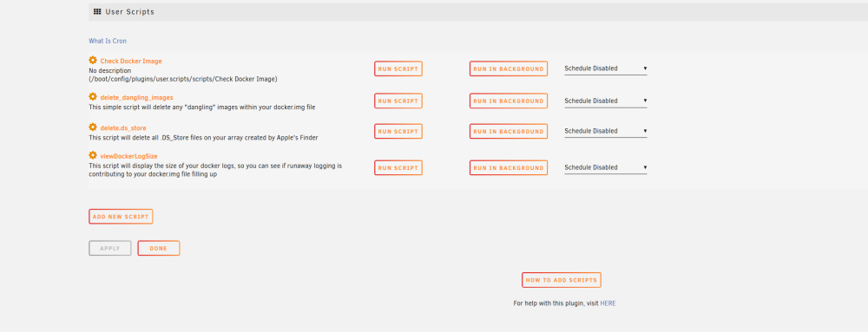This screenshot has width=868, height=332.
Task: Open gear menu for delete.ds_store script
Action: [93, 127]
